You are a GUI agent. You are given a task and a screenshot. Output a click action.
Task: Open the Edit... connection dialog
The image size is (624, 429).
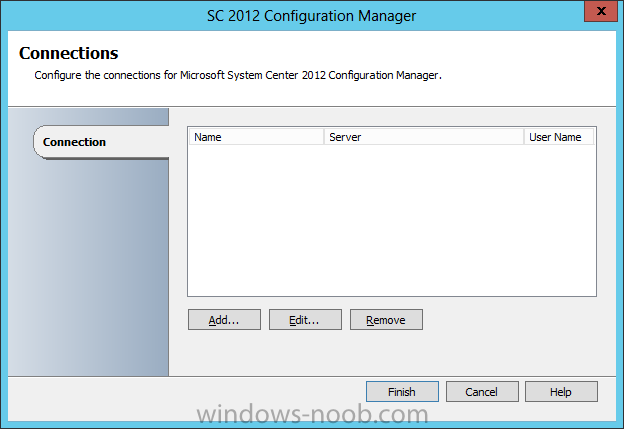pos(305,320)
